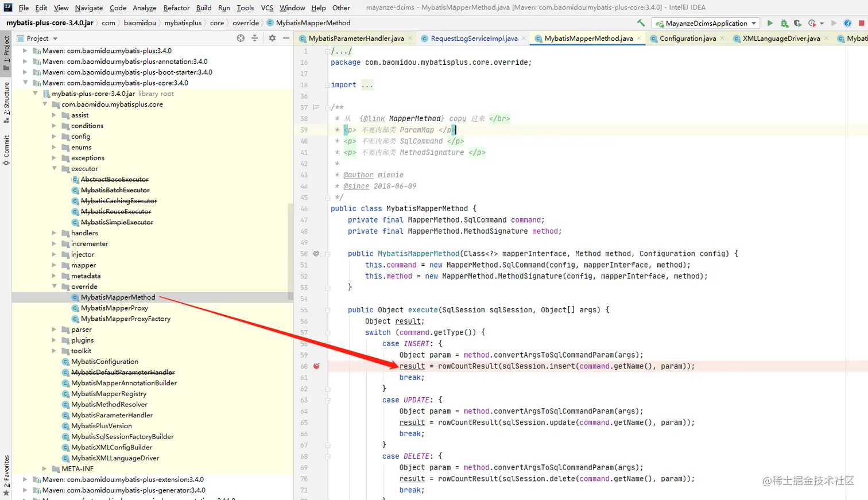The height and width of the screenshot is (500, 868).
Task: Select MybatisXMLLanguageDriver class in tree
Action: click(x=115, y=458)
